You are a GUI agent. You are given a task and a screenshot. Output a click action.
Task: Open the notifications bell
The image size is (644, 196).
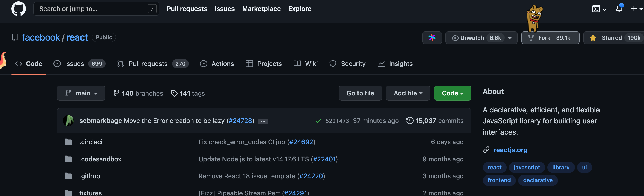pyautogui.click(x=619, y=9)
